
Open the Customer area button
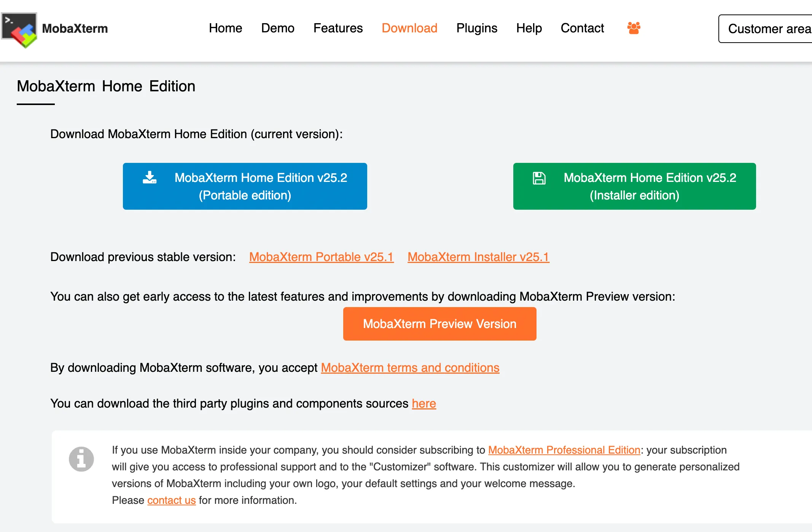(x=765, y=29)
